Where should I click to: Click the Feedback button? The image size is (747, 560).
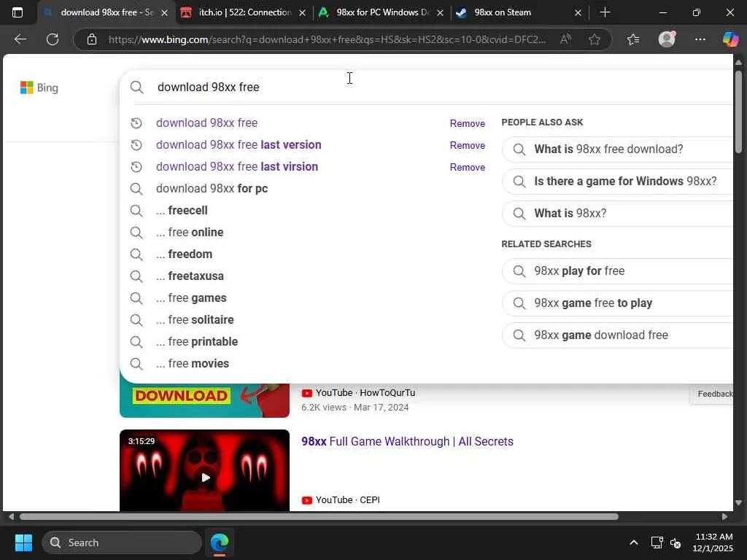712,394
